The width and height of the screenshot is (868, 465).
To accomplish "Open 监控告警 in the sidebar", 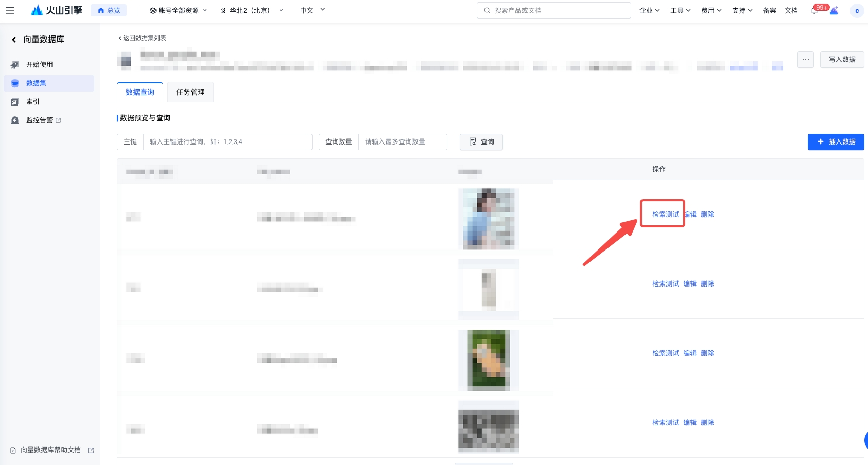I will coord(49,120).
